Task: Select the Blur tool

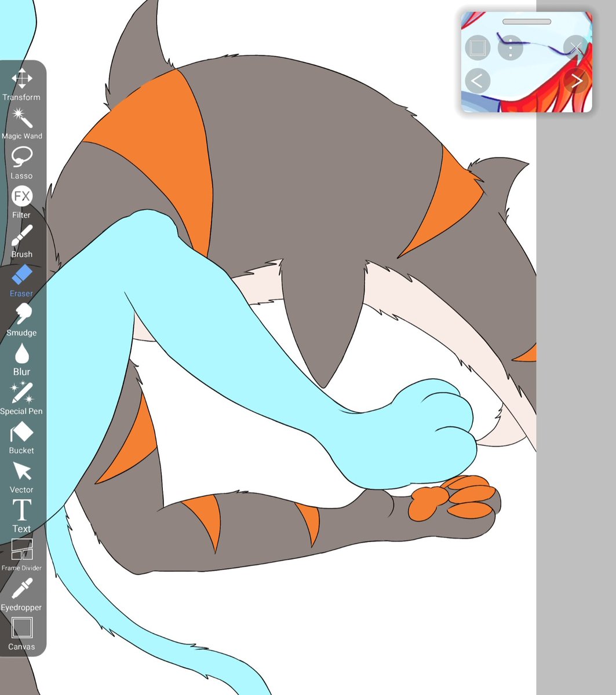Action: click(x=22, y=359)
